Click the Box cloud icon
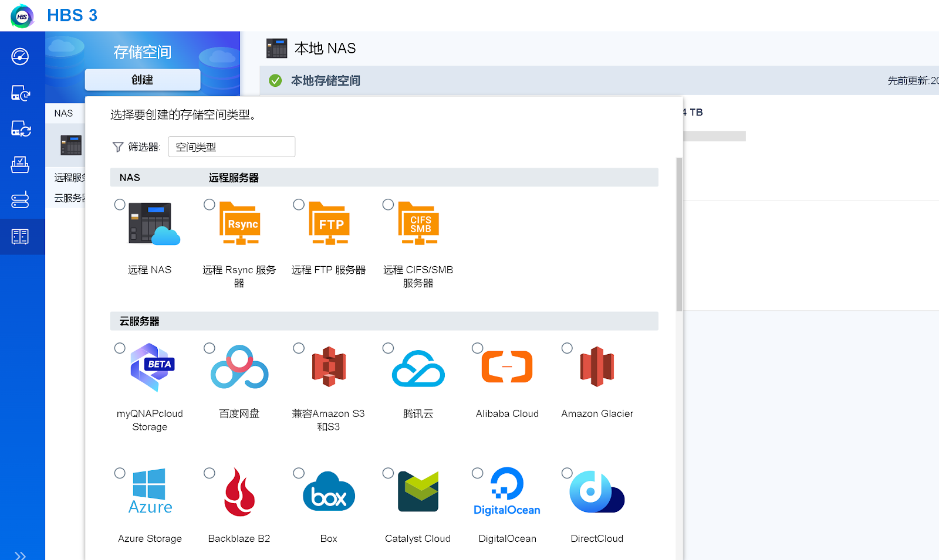This screenshot has height=560, width=939. (x=329, y=491)
